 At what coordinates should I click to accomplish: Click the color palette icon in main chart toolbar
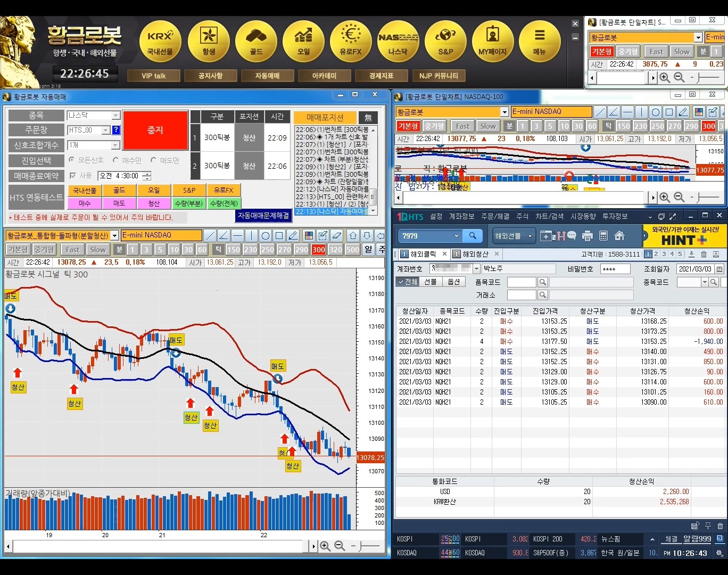tap(308, 235)
